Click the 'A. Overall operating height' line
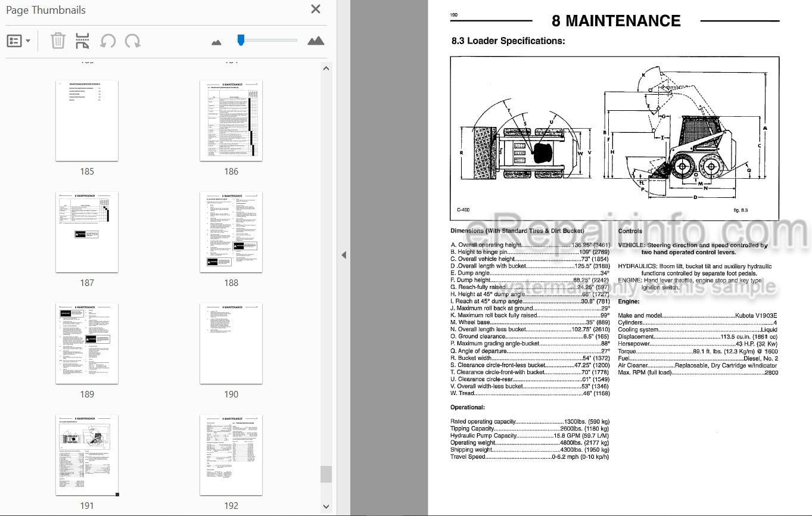Viewport: 812px width, 516px height. [530, 245]
